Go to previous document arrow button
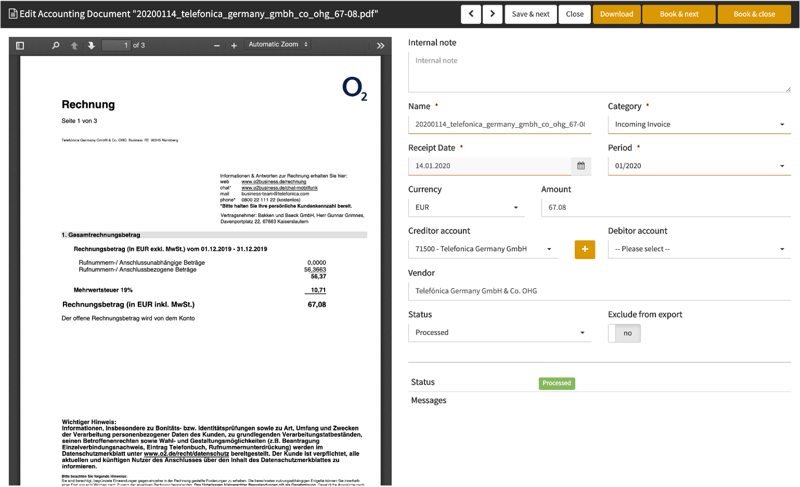Image resolution: width=800 pixels, height=487 pixels. pyautogui.click(x=471, y=14)
